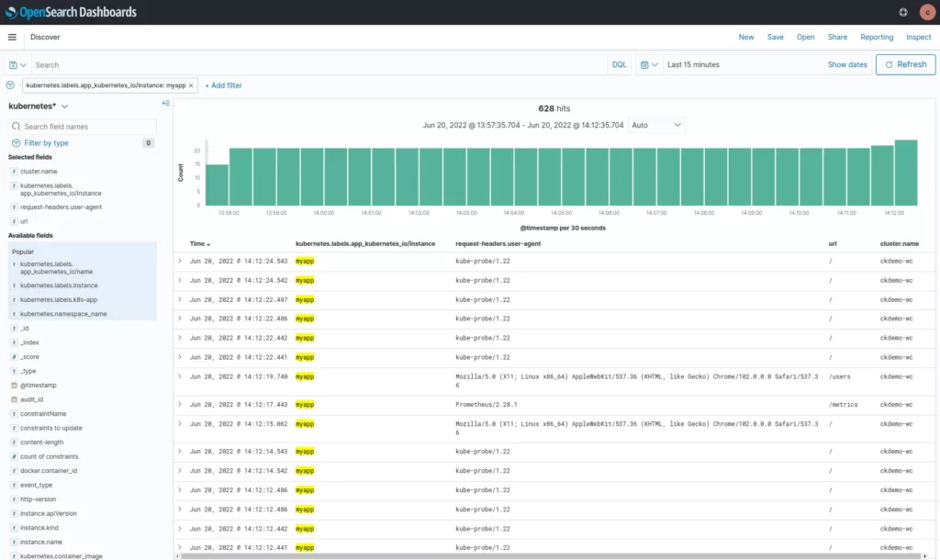Open the filter options menu icon
This screenshot has width=940, height=560.
click(x=10, y=85)
